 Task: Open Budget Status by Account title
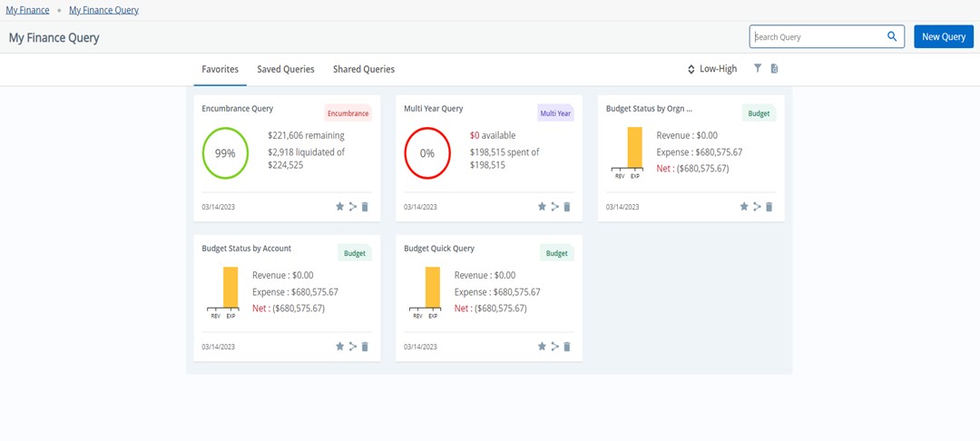pos(246,249)
